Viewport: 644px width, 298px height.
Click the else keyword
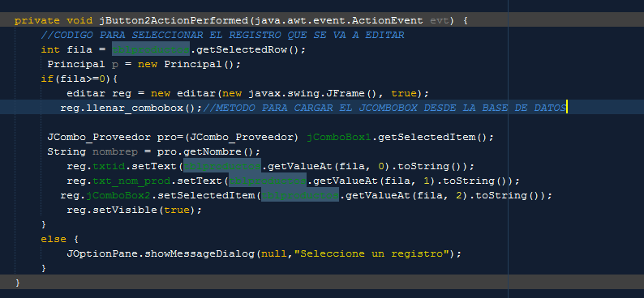coord(54,240)
